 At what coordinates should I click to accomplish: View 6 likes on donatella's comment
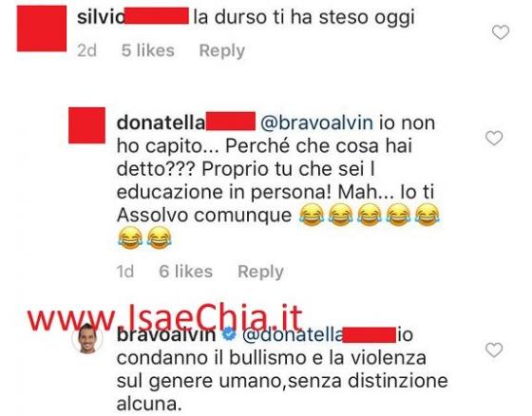pos(186,272)
